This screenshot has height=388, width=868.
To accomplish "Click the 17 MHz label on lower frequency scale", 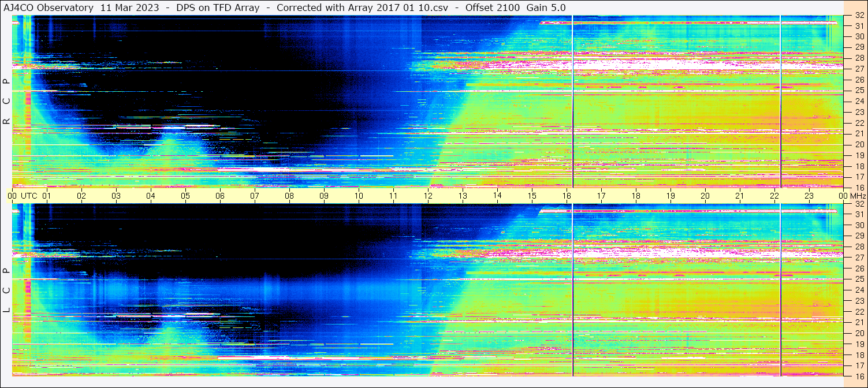I will (x=859, y=365).
